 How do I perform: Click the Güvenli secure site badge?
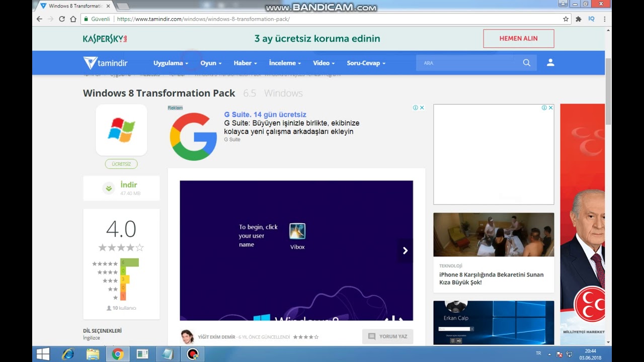click(98, 19)
